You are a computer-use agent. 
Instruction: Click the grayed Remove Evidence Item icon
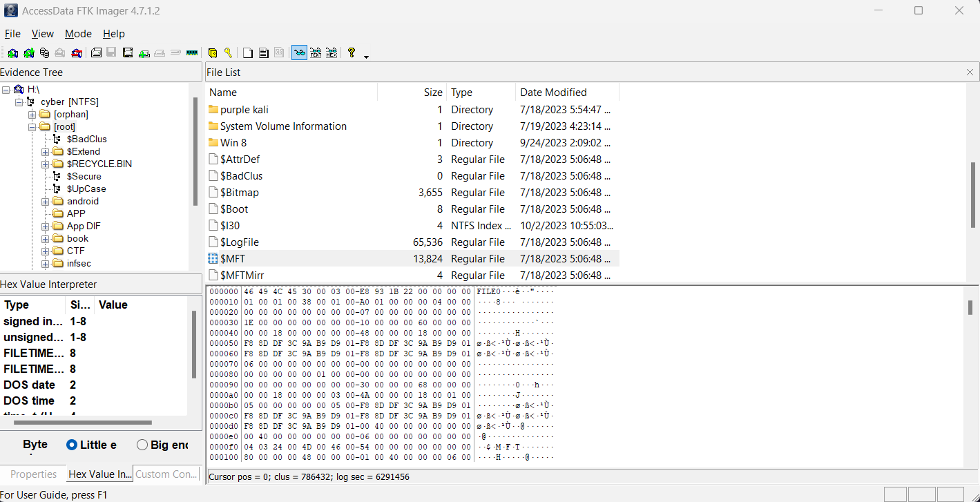(60, 52)
